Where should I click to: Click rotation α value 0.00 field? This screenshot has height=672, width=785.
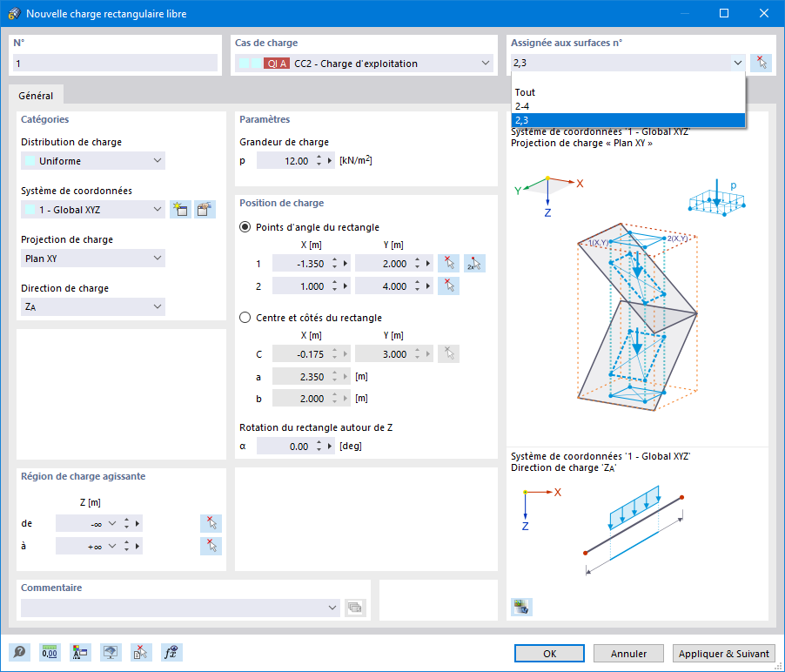tap(285, 446)
